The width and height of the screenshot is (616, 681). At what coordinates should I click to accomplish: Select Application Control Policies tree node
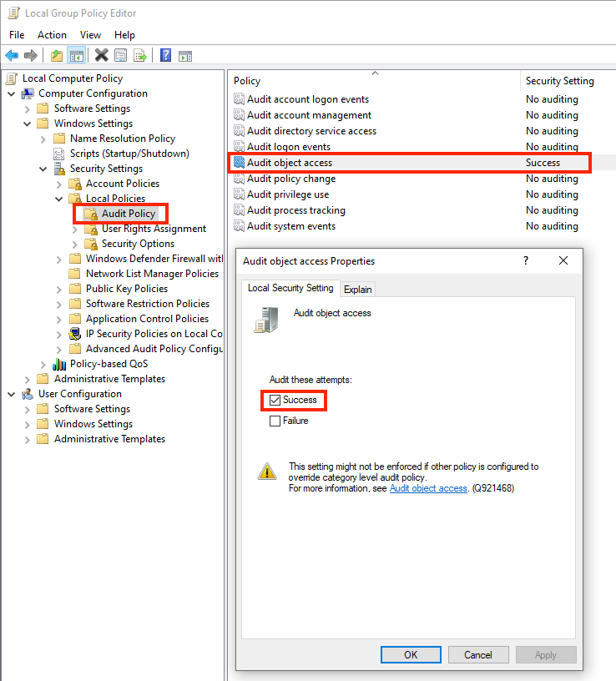coord(147,319)
